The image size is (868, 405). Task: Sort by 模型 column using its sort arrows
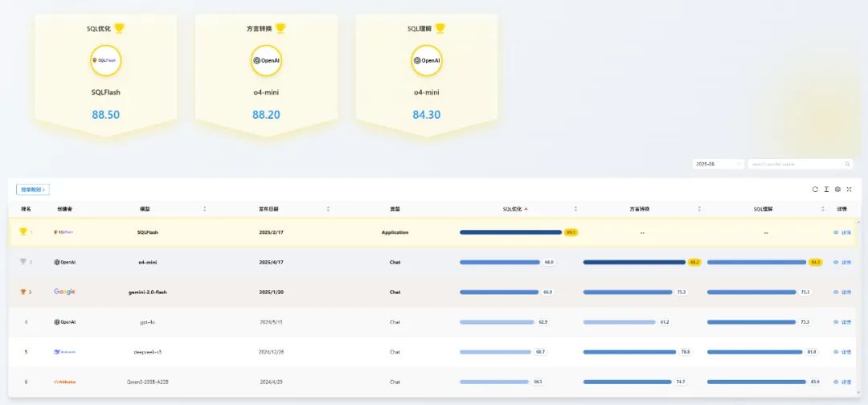[205, 209]
